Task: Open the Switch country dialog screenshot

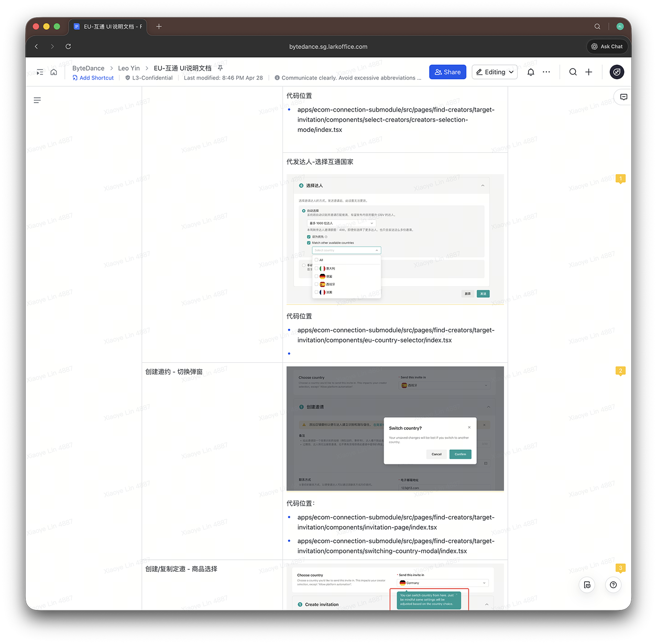Action: pos(395,429)
